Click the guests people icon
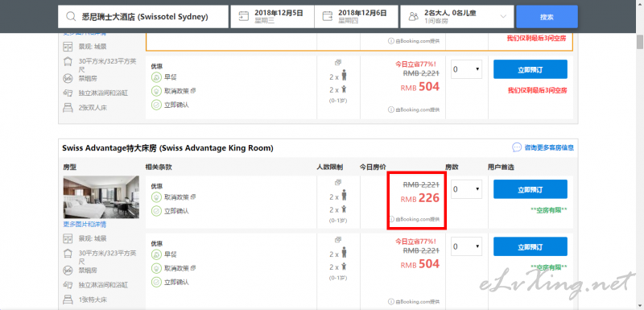644x310 pixels. click(x=413, y=16)
